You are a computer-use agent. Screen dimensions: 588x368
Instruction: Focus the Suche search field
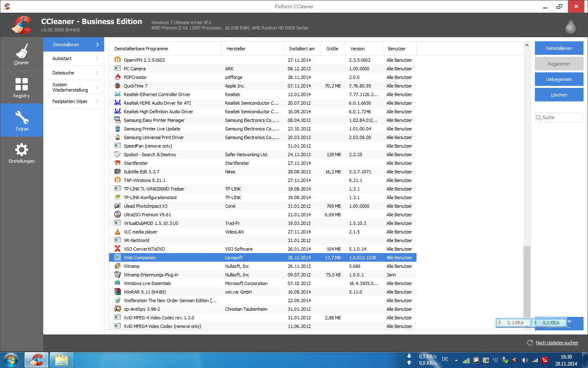pos(559,117)
